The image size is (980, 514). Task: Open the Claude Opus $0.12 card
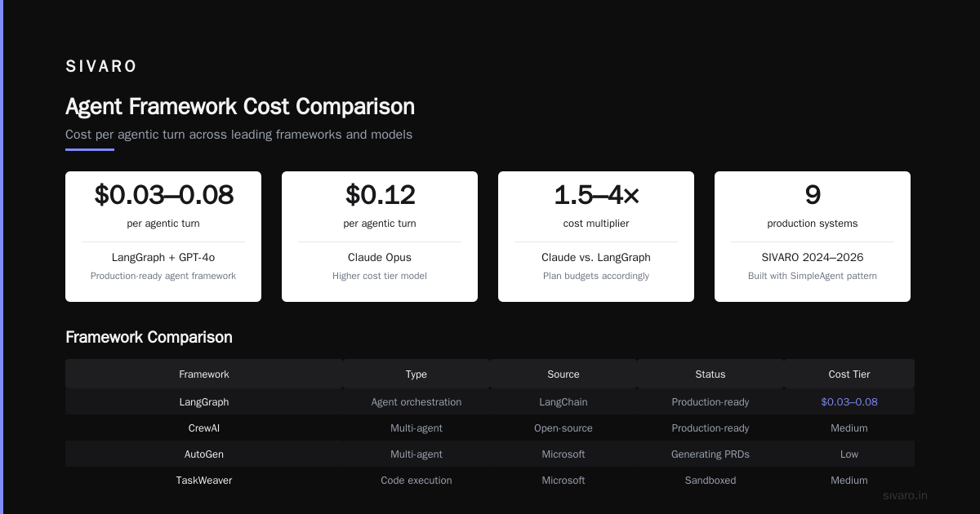click(x=380, y=237)
